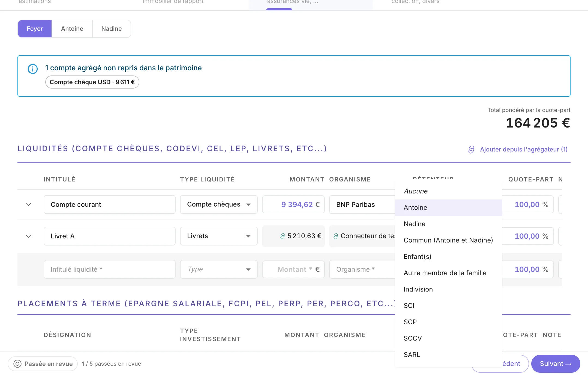Select SCCV in the dropdown list
Image resolution: width=588 pixels, height=376 pixels.
(448, 338)
